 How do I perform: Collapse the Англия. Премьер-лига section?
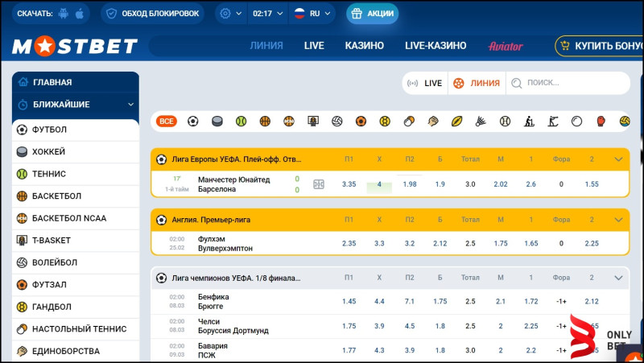618,219
